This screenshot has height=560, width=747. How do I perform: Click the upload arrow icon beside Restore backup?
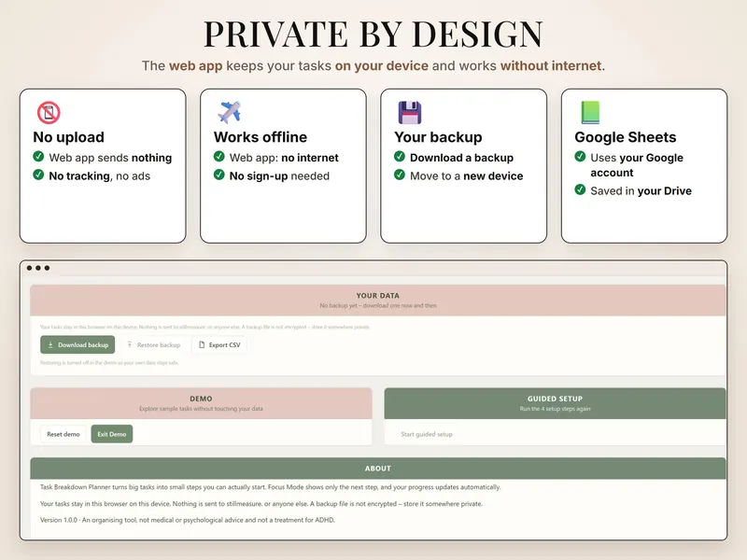pos(130,344)
